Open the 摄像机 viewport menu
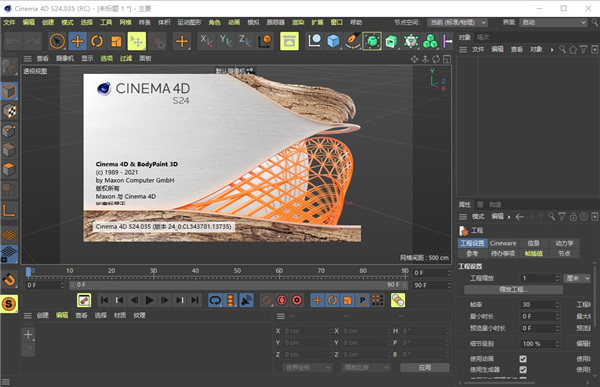The height and width of the screenshot is (387, 600). click(65, 58)
